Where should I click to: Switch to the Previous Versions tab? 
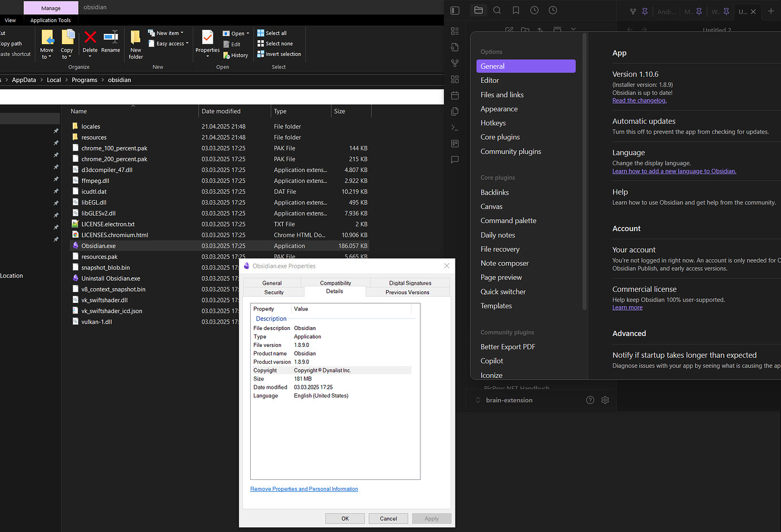(x=407, y=292)
